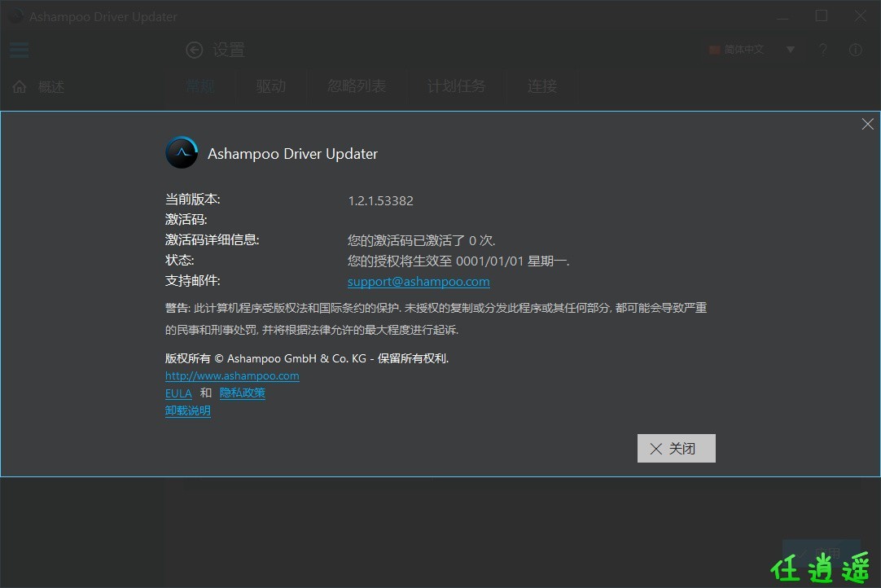Click the text 您的激活码已激活了 0 次
The height and width of the screenshot is (588, 881).
(x=422, y=240)
